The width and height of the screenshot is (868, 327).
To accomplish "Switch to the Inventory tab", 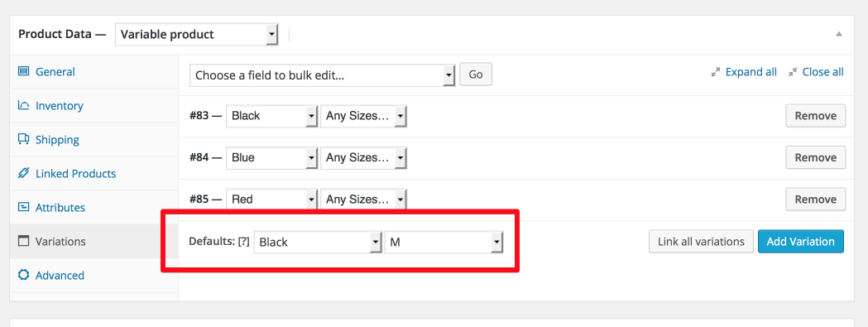I will coord(60,105).
